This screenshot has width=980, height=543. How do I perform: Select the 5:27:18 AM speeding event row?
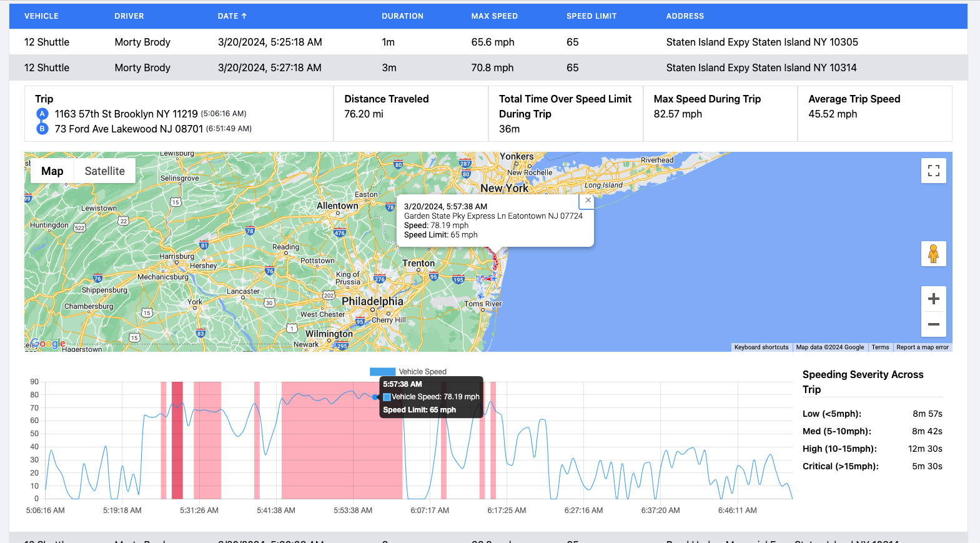tap(488, 67)
